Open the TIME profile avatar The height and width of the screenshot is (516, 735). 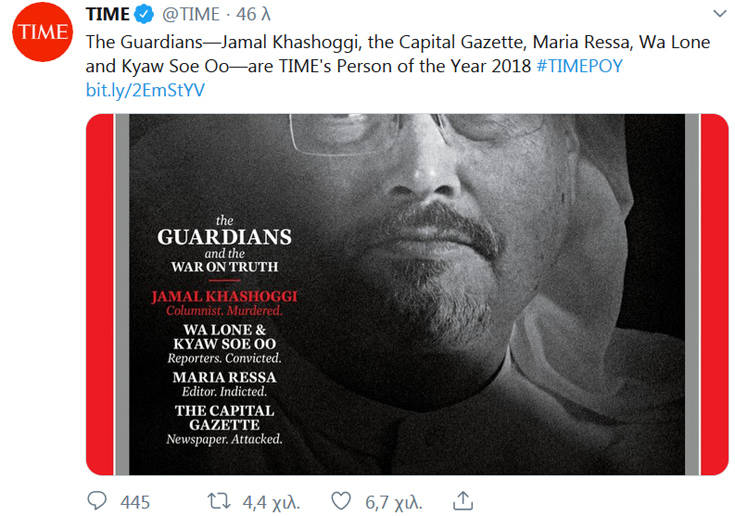coord(41,35)
